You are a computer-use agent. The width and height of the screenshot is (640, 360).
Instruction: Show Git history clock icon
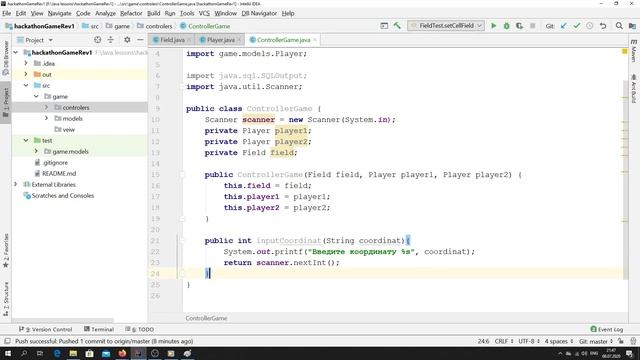click(x=590, y=26)
